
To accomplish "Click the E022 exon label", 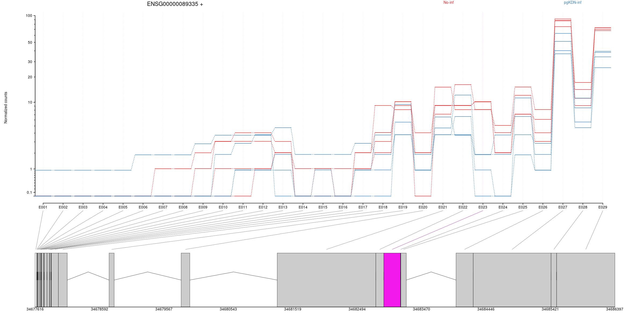I will [x=463, y=207].
